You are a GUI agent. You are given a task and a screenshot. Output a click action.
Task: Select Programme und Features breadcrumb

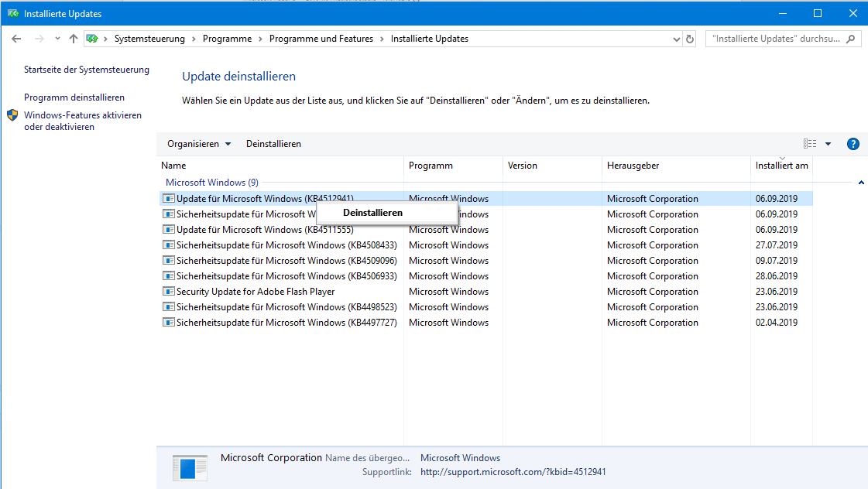(321, 39)
